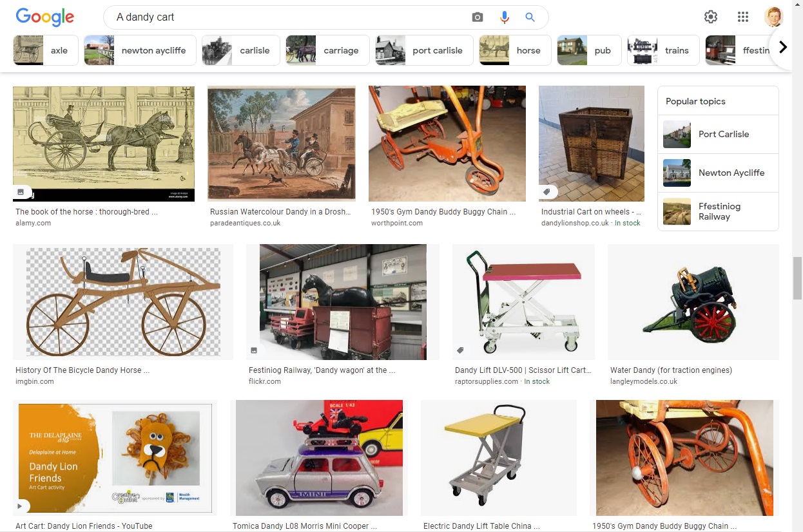Click the page vertical scrollbar thumb
803x532 pixels.
[x=797, y=278]
